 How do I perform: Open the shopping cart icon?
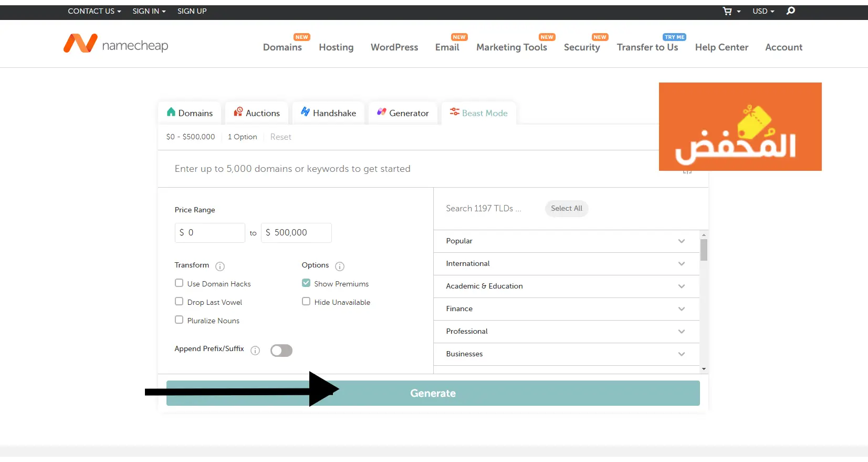(x=727, y=11)
